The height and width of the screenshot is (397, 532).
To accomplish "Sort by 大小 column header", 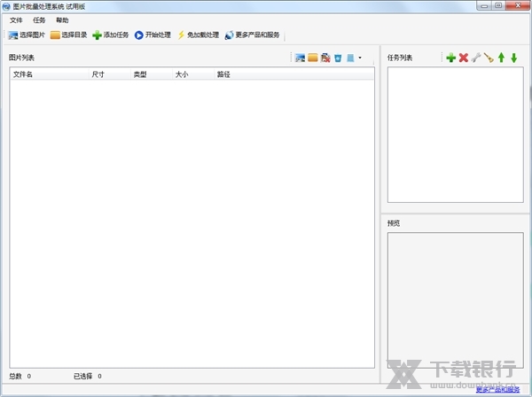I will tap(193, 74).
